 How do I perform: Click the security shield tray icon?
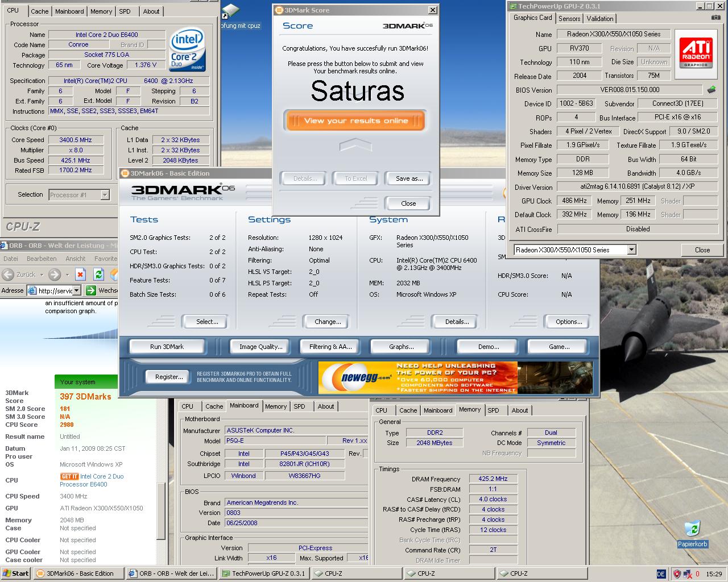click(676, 574)
